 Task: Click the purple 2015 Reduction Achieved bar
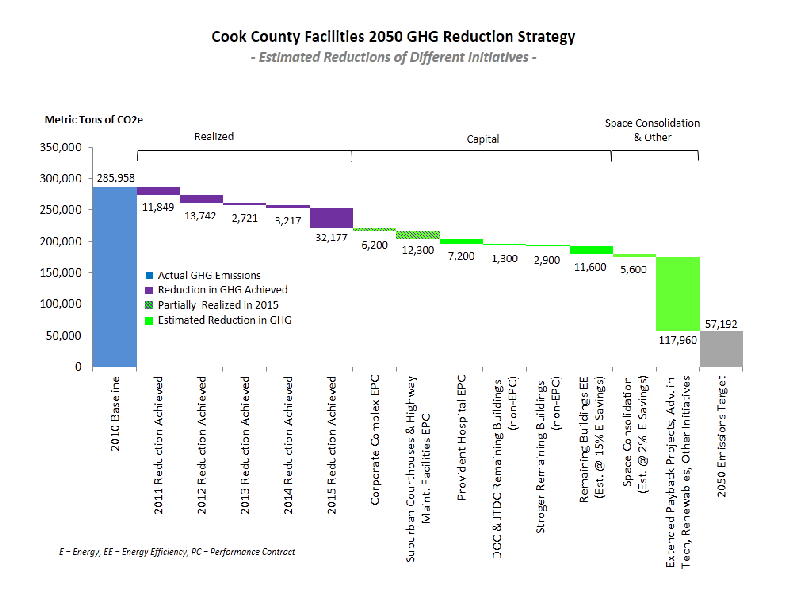click(x=331, y=218)
